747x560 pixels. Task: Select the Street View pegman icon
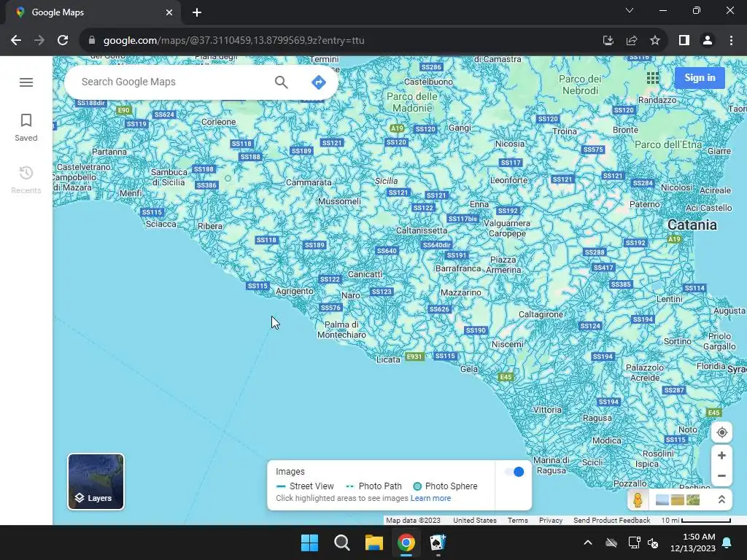pyautogui.click(x=638, y=500)
